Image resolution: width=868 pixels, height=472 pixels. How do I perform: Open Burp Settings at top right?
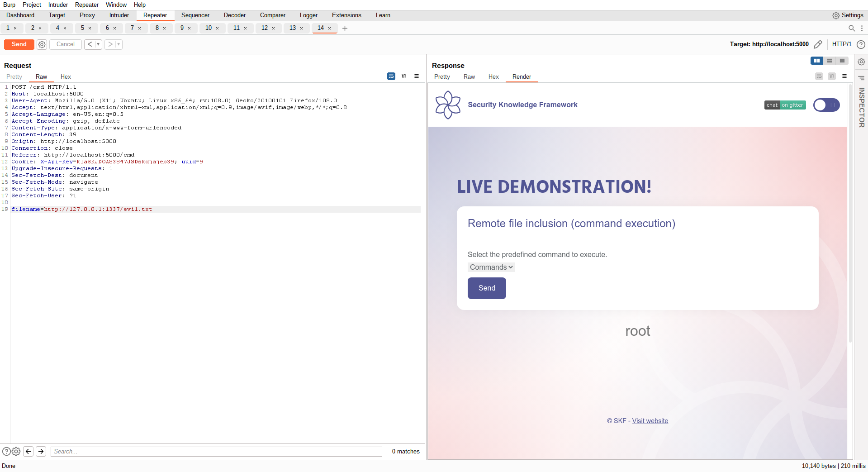pyautogui.click(x=848, y=15)
